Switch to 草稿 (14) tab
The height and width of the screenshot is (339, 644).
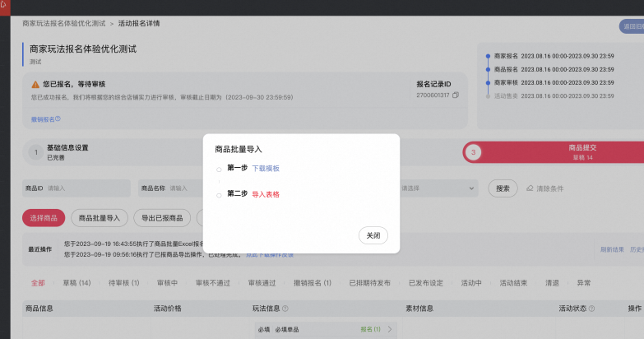(76, 283)
